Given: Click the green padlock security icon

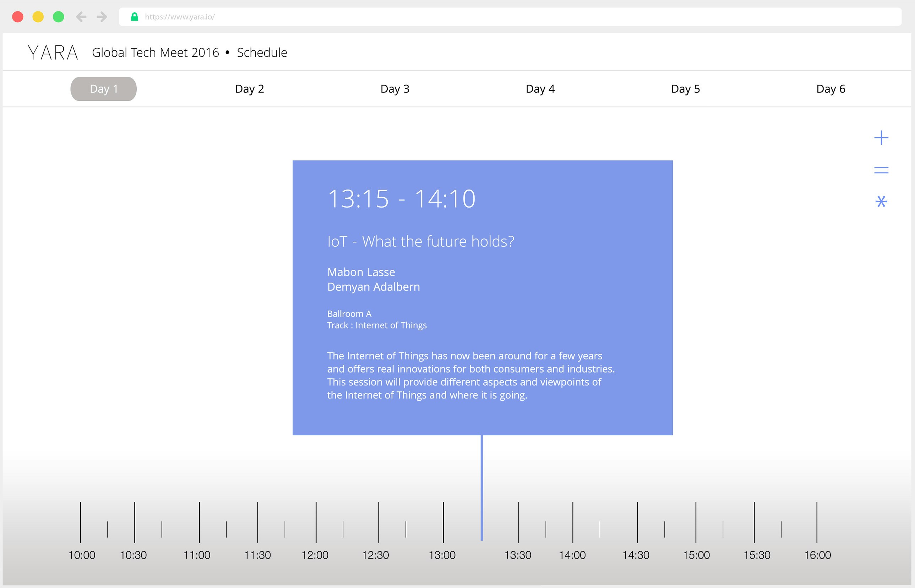Looking at the screenshot, I should point(134,17).
